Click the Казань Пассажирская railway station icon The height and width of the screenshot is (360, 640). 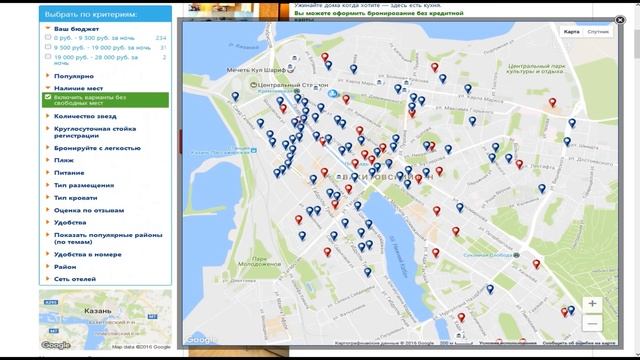pyautogui.click(x=254, y=151)
